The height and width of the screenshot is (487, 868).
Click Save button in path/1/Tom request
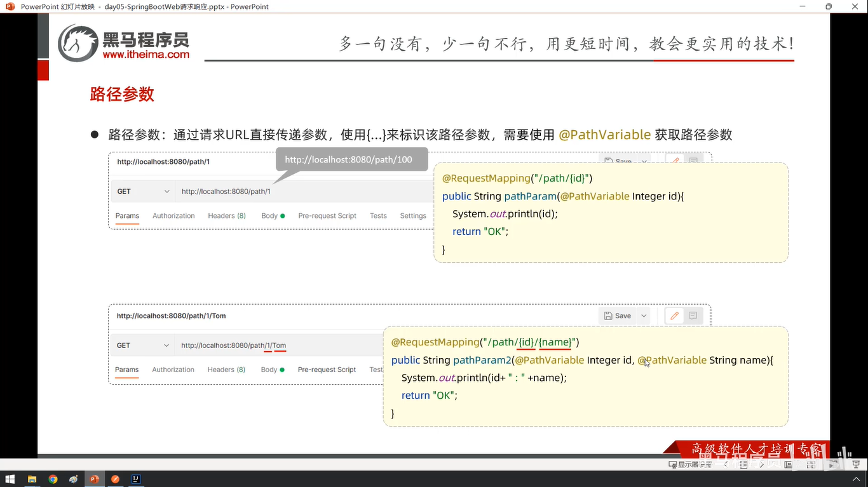click(618, 316)
